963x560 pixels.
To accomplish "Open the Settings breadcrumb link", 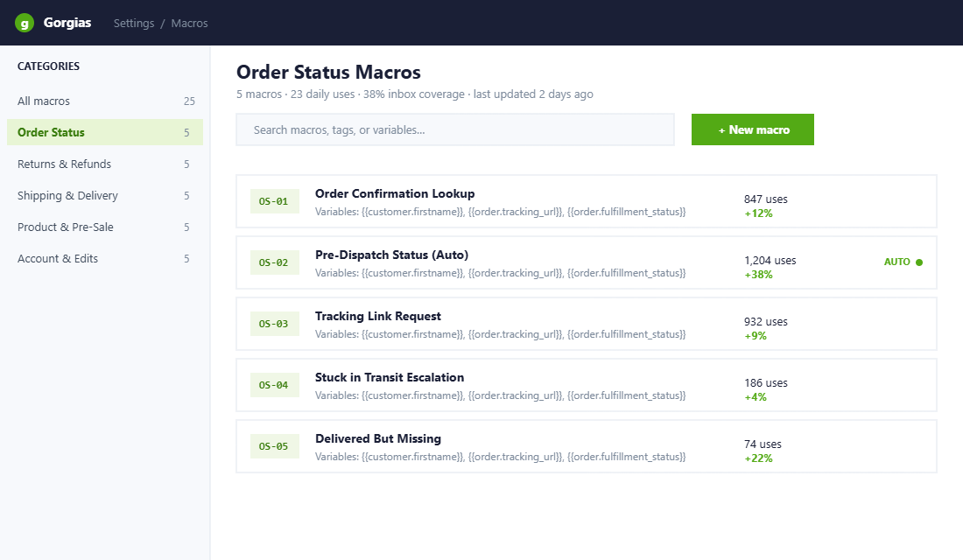I will pyautogui.click(x=134, y=24).
